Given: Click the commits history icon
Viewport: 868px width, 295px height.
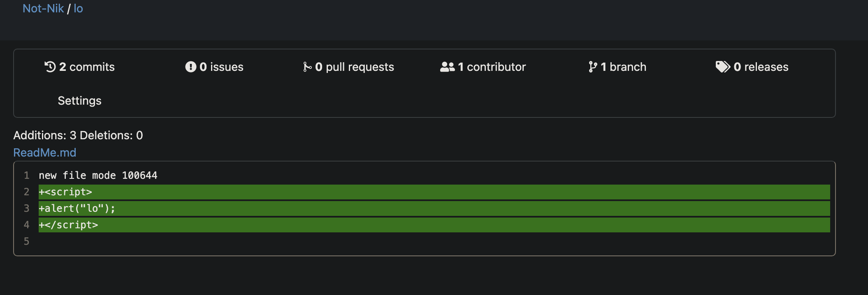Looking at the screenshot, I should point(49,67).
